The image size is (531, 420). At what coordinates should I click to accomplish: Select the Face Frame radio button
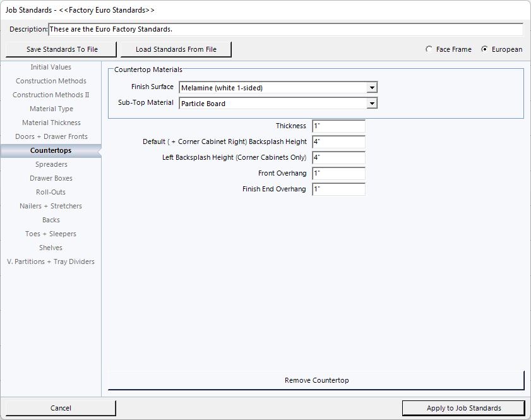(429, 49)
